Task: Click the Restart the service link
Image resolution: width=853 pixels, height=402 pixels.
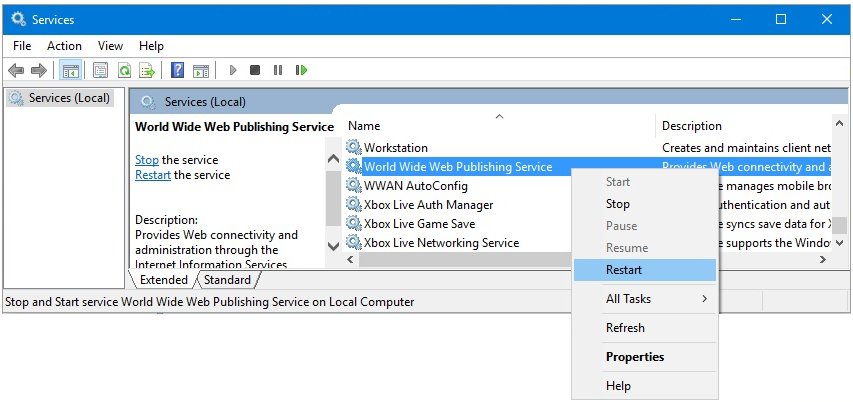Action: 153,175
